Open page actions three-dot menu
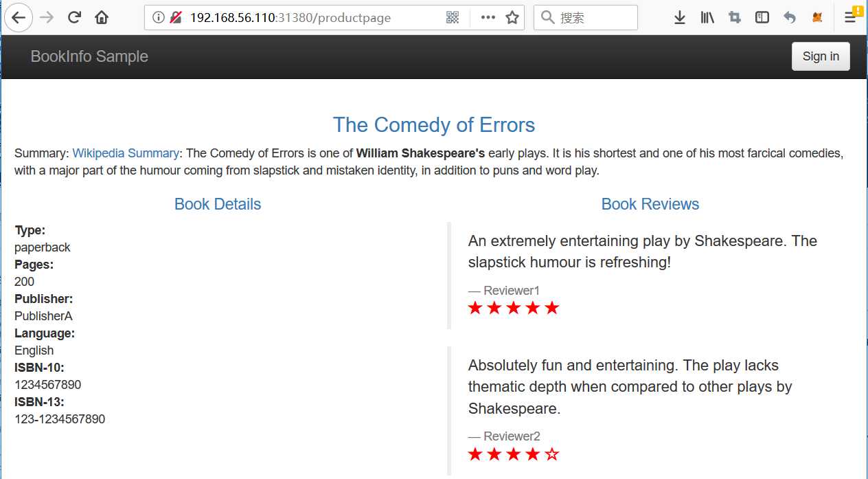 (x=488, y=17)
